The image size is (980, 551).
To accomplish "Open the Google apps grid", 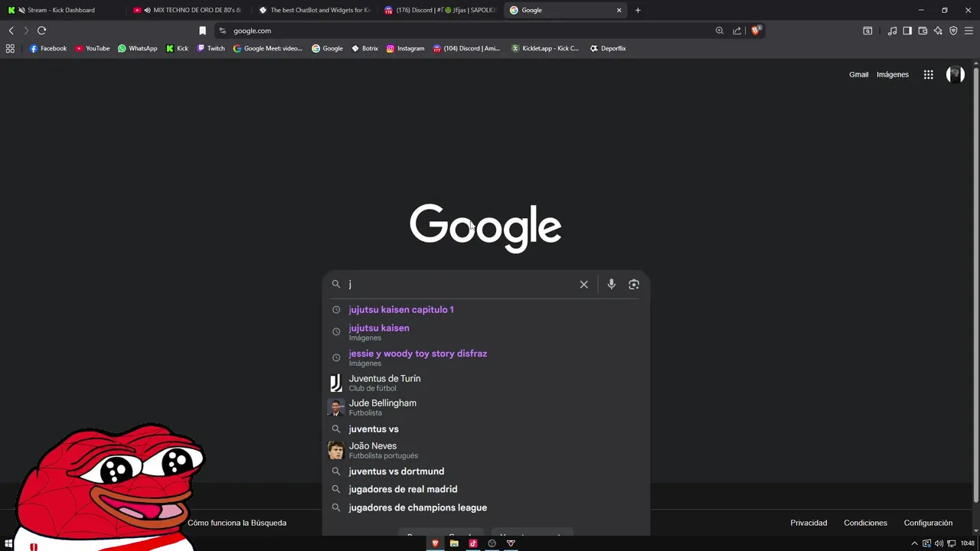I will [x=928, y=74].
